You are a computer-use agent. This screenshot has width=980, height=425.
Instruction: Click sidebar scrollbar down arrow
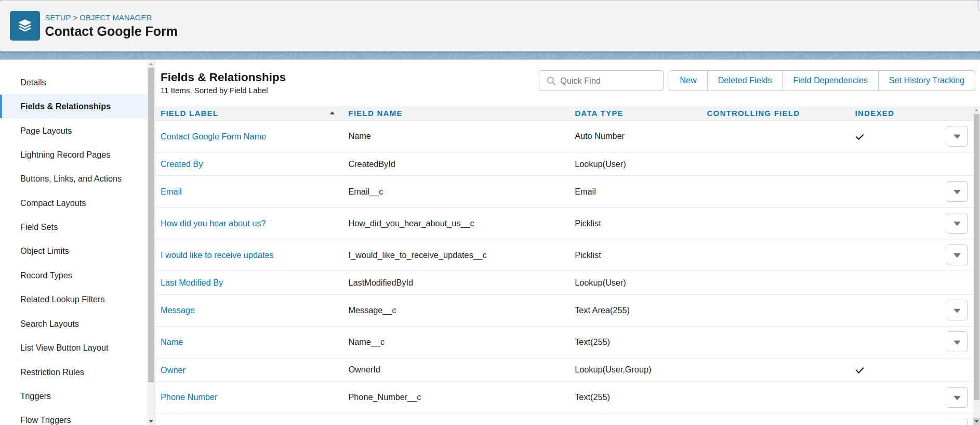151,421
